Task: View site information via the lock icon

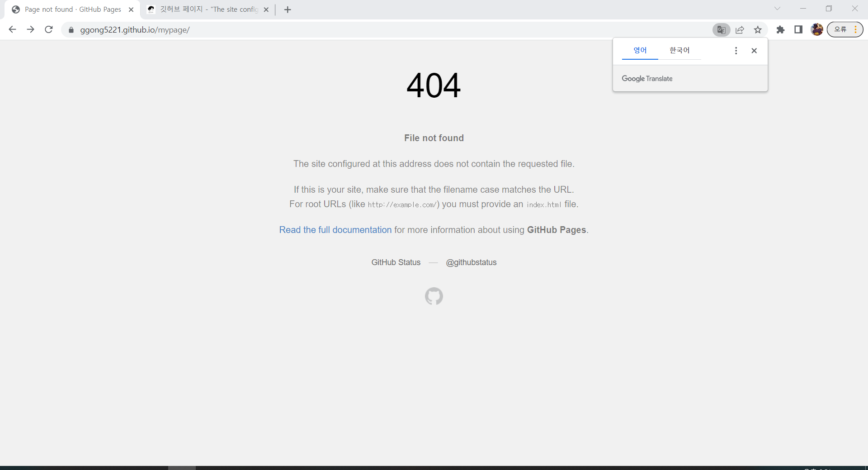Action: [71, 30]
